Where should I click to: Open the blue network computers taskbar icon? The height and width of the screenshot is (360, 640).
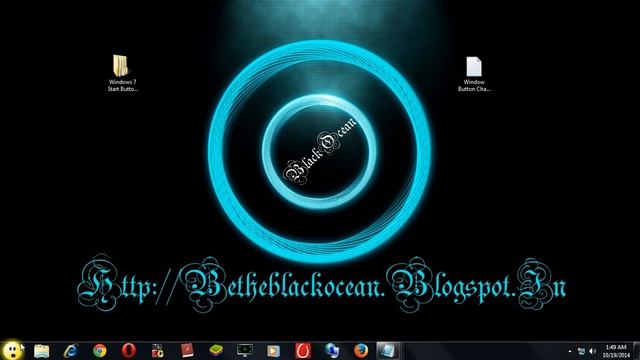click(x=332, y=351)
